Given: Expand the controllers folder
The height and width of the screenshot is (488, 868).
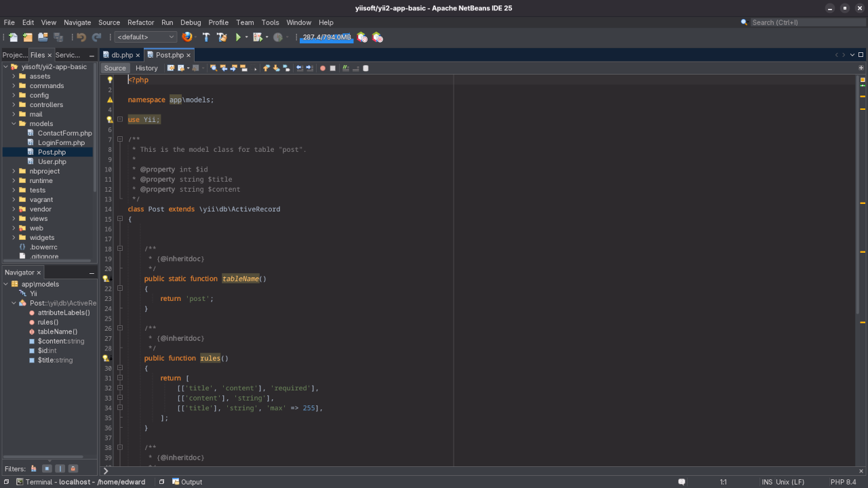Looking at the screenshot, I should tap(14, 105).
